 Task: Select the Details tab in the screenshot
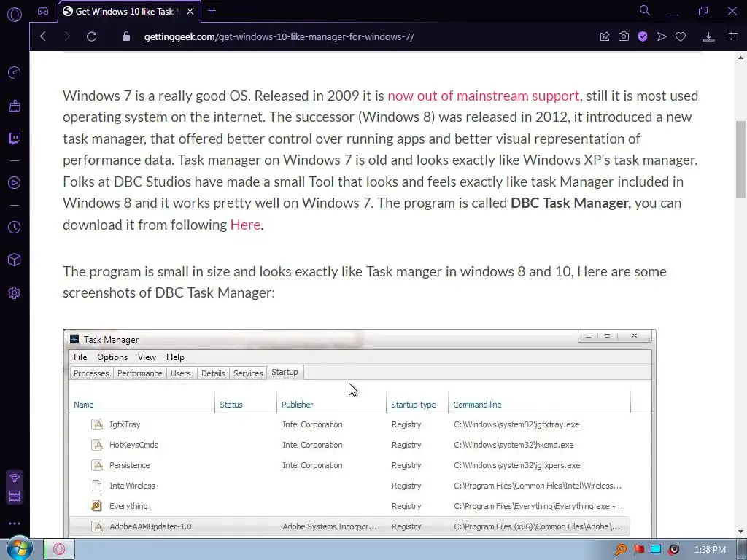pyautogui.click(x=213, y=373)
